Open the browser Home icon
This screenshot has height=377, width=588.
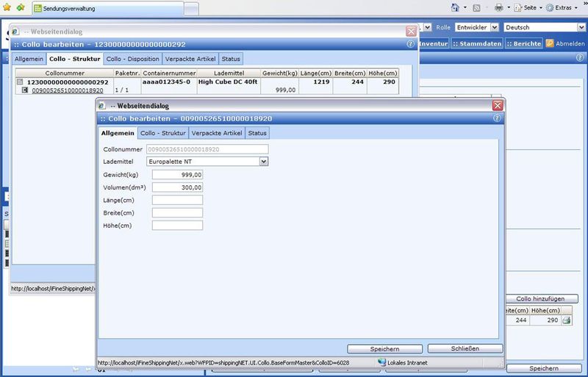pos(456,7)
